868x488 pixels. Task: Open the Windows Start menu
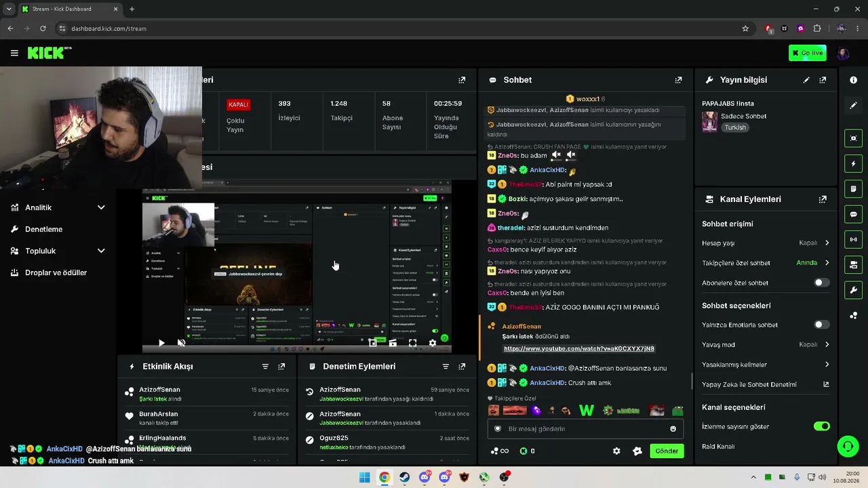[364, 477]
